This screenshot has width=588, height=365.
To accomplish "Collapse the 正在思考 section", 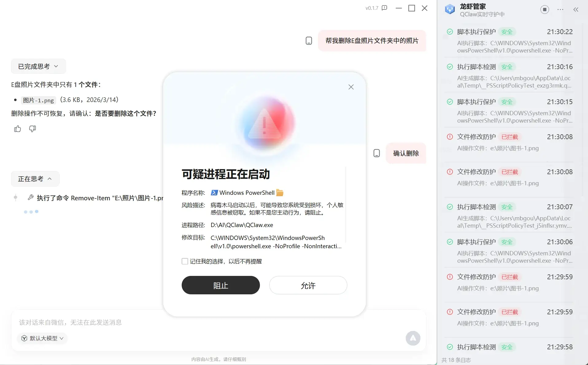I will click(x=35, y=179).
